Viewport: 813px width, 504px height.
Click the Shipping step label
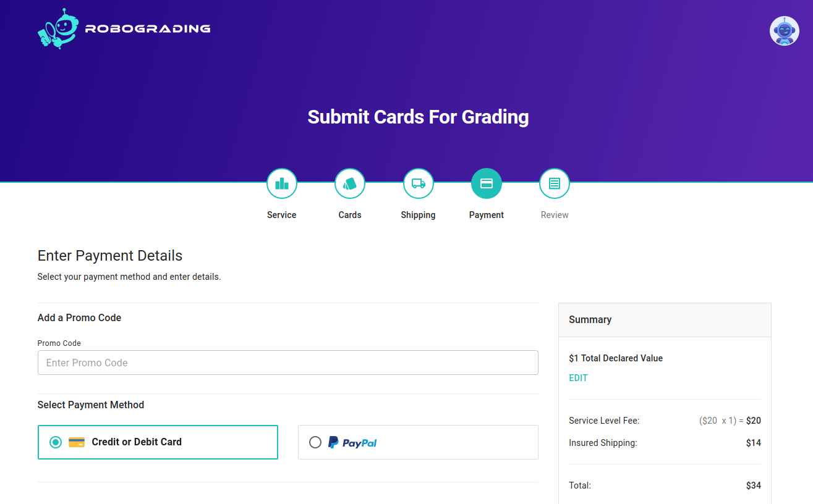(418, 215)
